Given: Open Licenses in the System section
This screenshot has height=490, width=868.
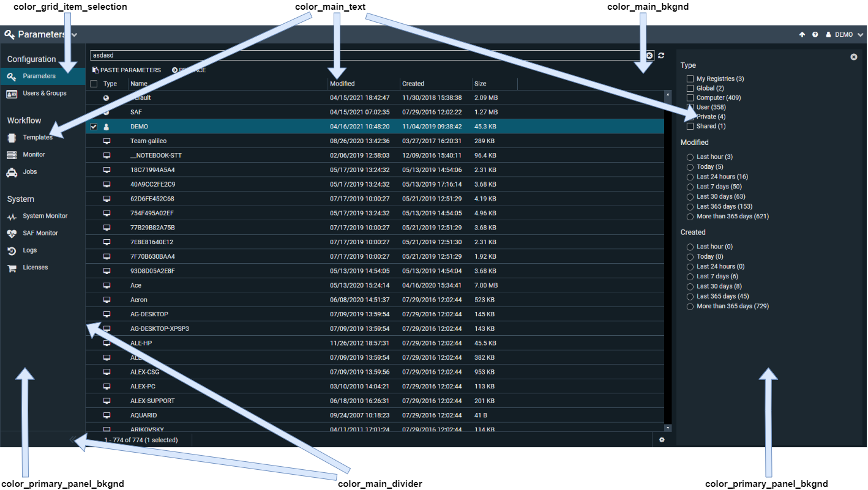Looking at the screenshot, I should (x=35, y=267).
